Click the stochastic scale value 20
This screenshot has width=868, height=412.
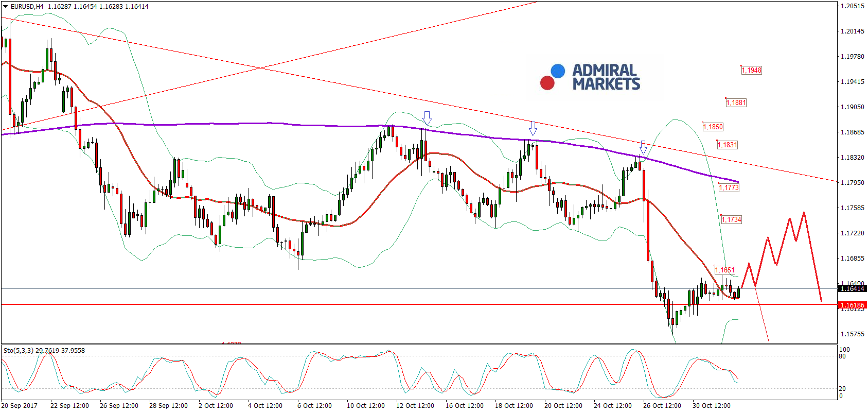pos(842,389)
